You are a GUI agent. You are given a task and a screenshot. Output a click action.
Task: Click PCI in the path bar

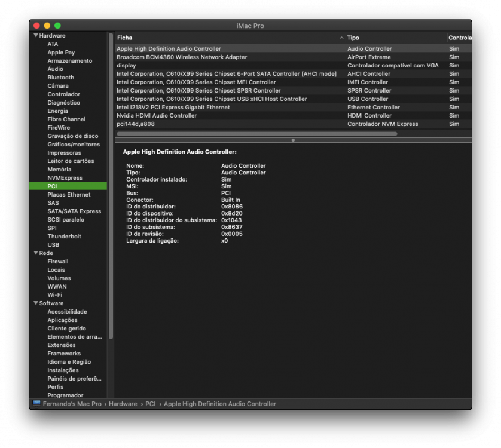pos(151,404)
